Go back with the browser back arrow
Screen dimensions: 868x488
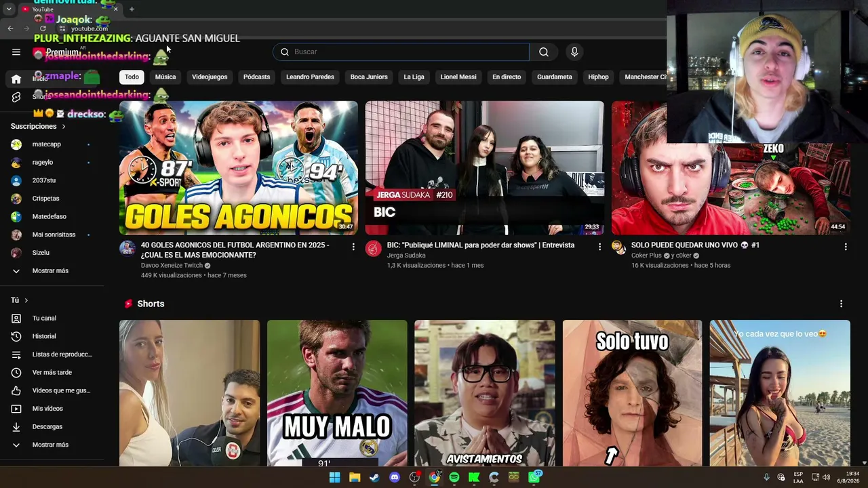[10, 28]
